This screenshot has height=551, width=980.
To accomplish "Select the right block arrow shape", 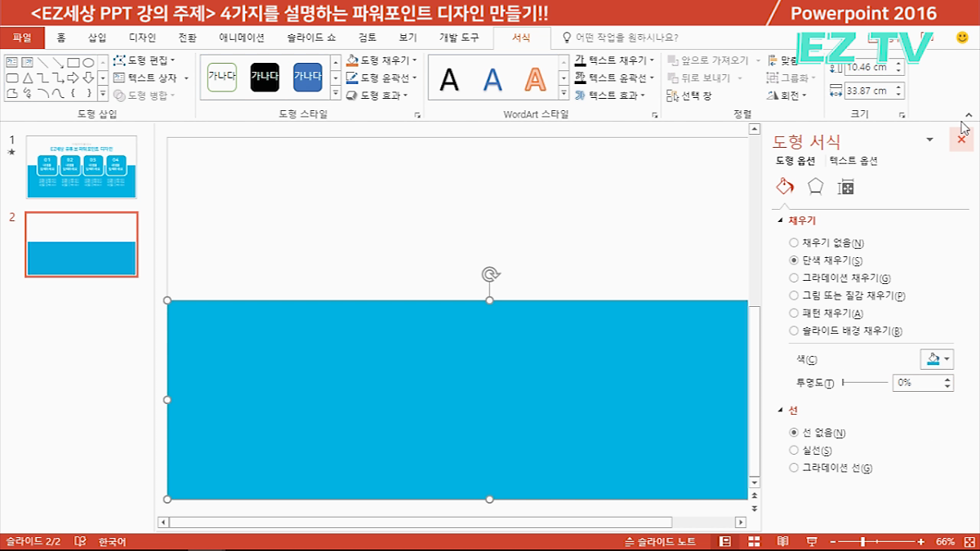I will [x=73, y=78].
